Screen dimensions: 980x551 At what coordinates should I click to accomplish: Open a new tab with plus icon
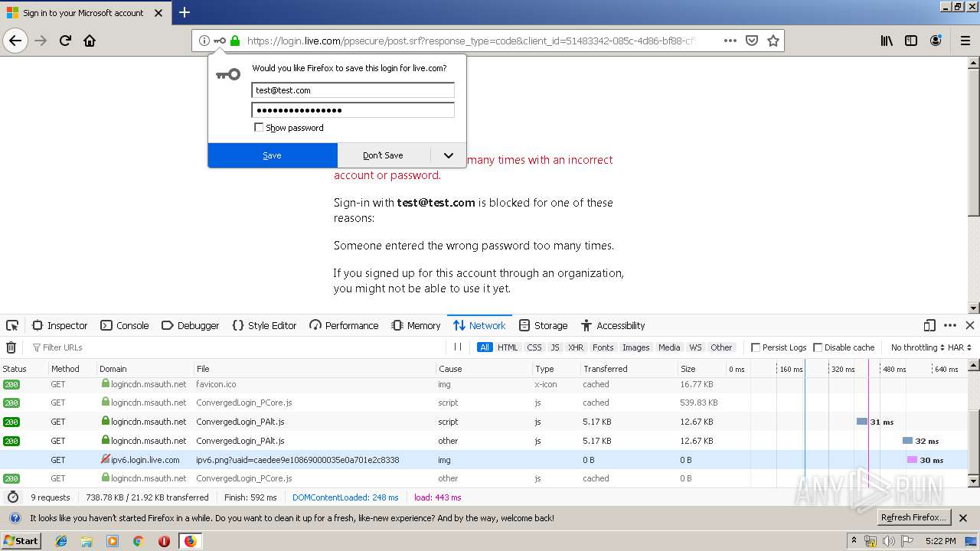[x=184, y=12]
